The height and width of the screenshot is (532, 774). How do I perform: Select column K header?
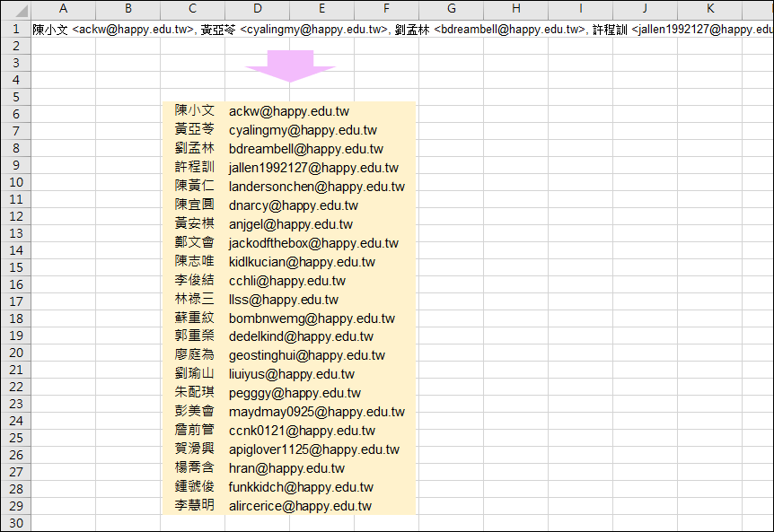pyautogui.click(x=710, y=8)
